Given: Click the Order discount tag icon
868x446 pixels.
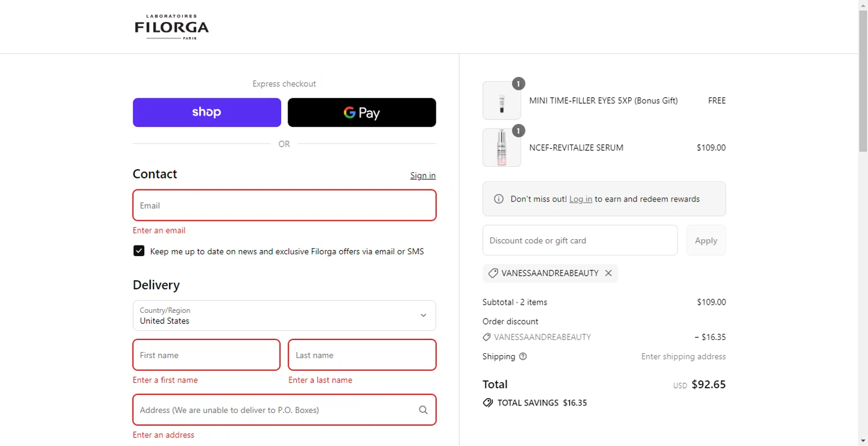Looking at the screenshot, I should tap(487, 337).
